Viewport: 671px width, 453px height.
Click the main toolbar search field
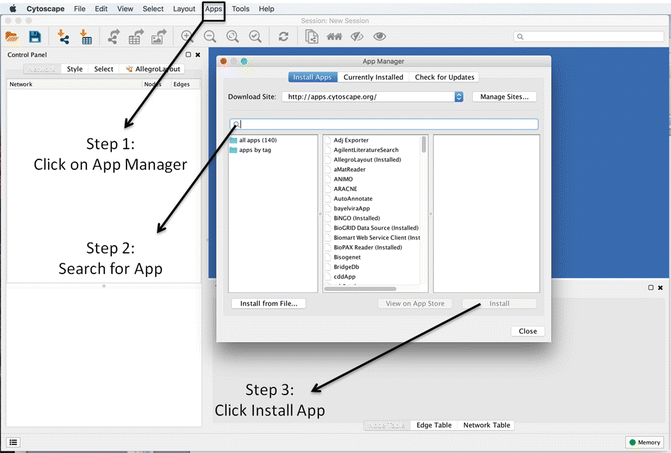click(588, 37)
